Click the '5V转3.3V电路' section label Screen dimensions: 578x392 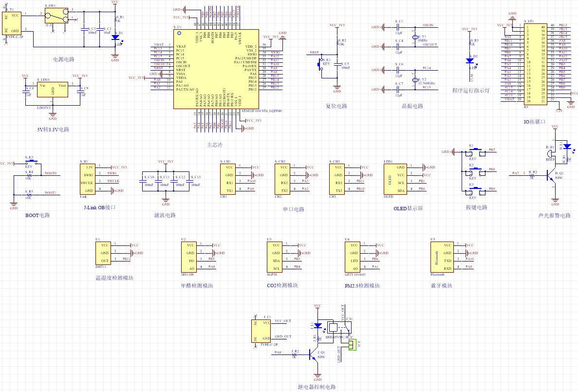[x=53, y=130]
